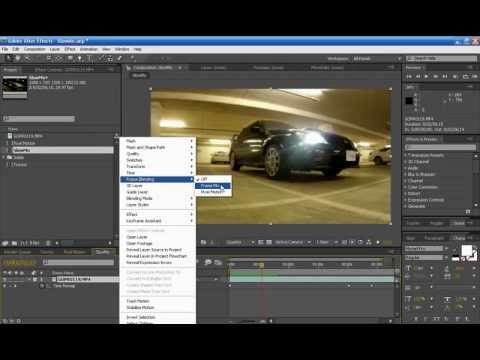Open the Composition menu
The width and height of the screenshot is (480, 360).
pyautogui.click(x=35, y=49)
